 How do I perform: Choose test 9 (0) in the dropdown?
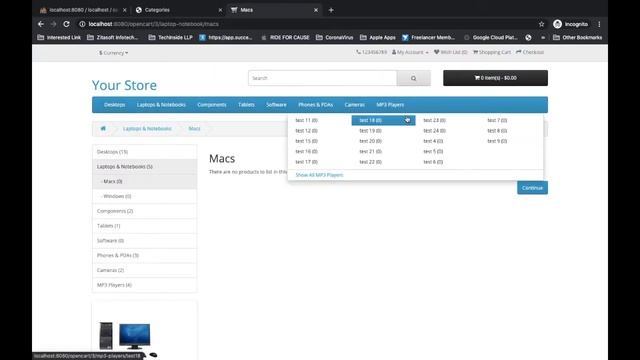click(497, 141)
